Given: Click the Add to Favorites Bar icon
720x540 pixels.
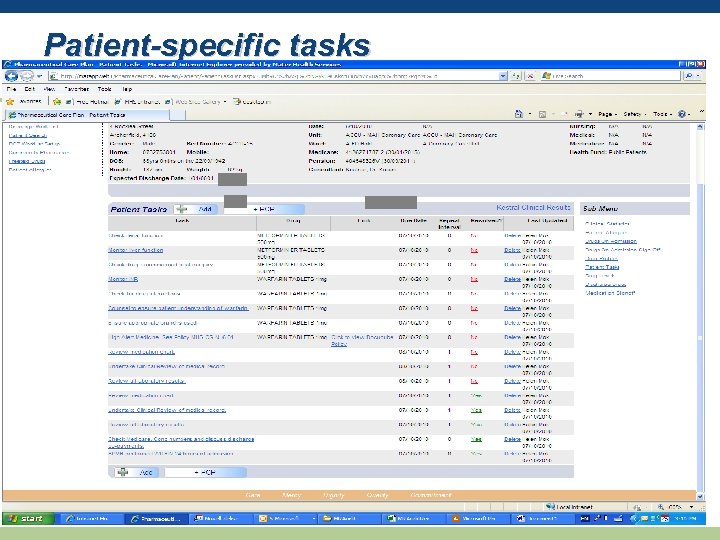Looking at the screenshot, I should [x=57, y=101].
